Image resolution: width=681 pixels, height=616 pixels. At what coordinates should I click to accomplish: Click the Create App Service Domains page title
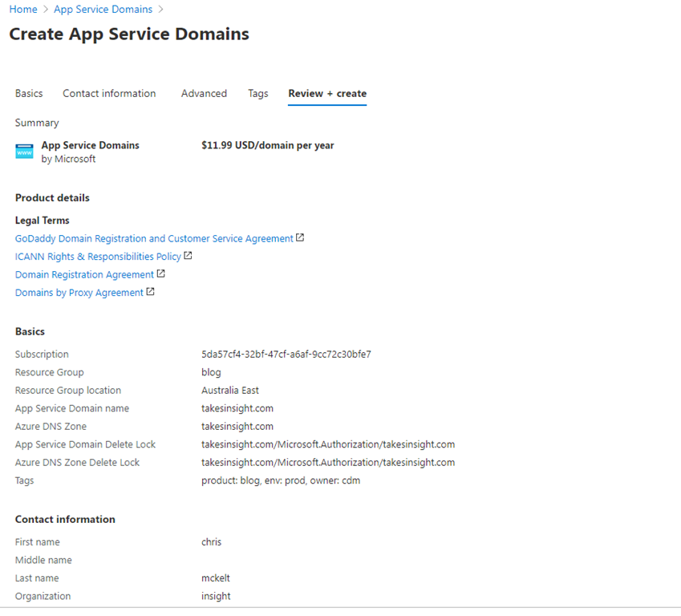[129, 34]
